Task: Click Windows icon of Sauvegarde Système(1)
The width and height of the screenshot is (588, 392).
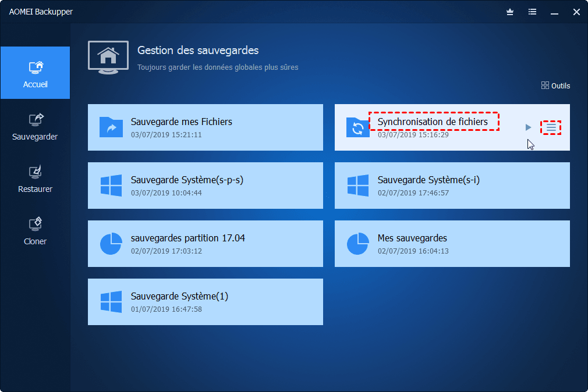Action: pos(111,302)
